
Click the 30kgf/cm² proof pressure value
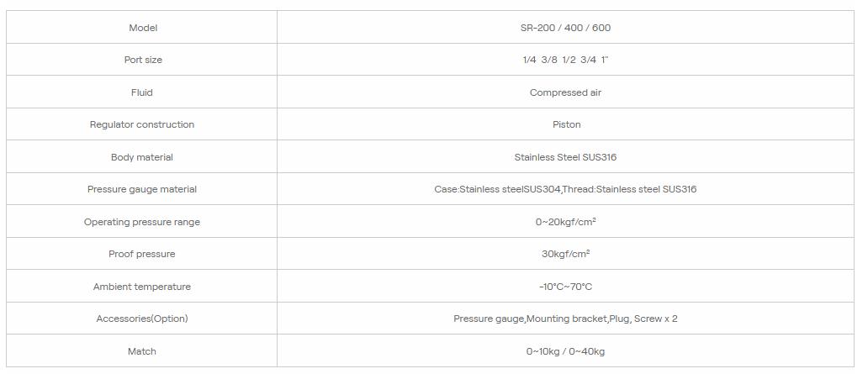pos(565,254)
